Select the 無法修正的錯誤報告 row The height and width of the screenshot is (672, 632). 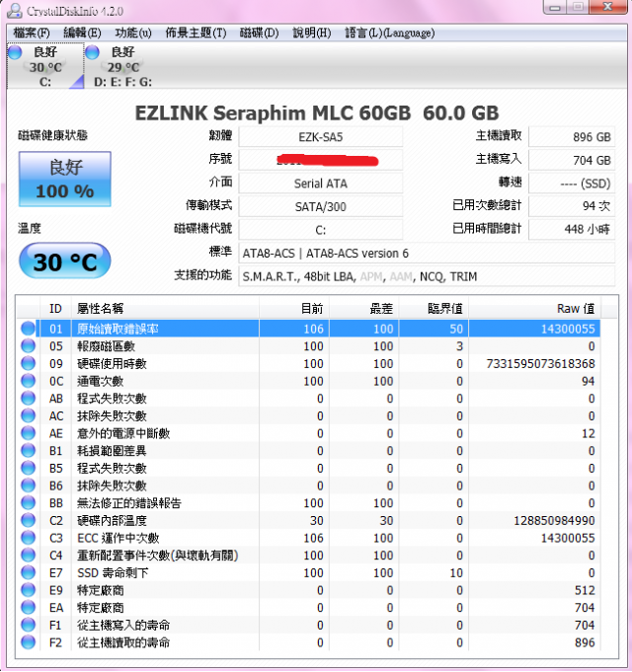309,503
